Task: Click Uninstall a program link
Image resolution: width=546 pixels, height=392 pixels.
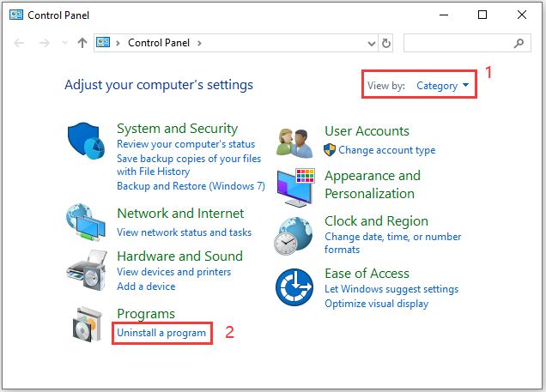Action: pyautogui.click(x=161, y=333)
